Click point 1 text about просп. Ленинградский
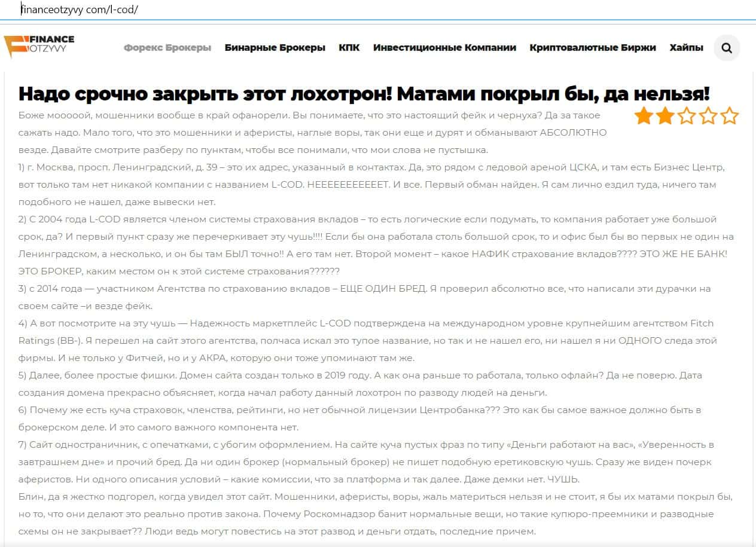Image resolution: width=756 pixels, height=547 pixels. [x=371, y=185]
